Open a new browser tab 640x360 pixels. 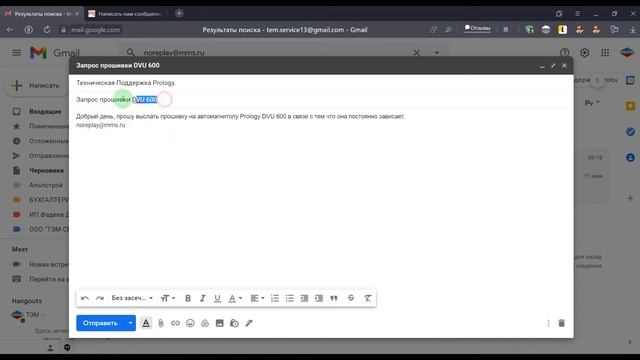pos(179,13)
